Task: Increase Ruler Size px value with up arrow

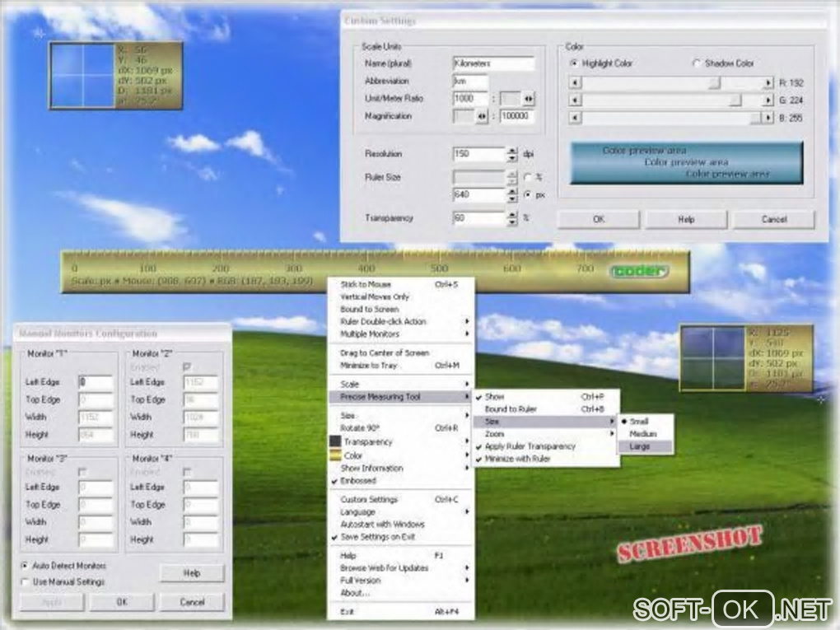Action: pyautogui.click(x=512, y=191)
